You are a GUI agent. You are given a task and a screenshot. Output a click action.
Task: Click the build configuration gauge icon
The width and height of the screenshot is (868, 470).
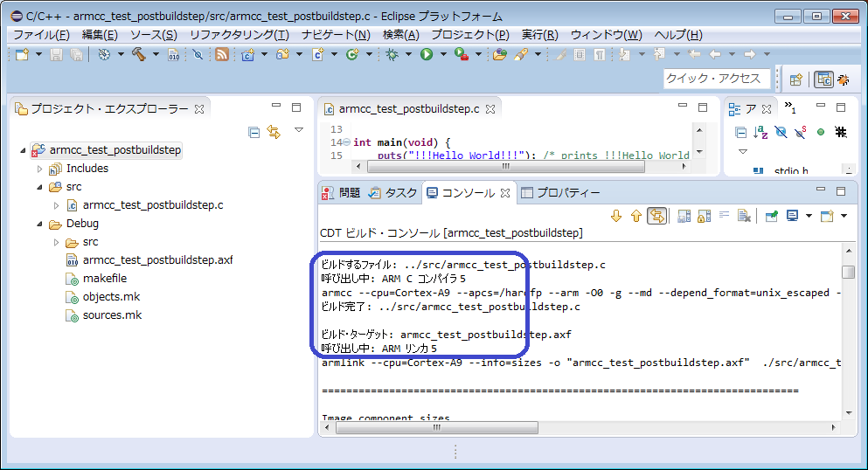pyautogui.click(x=104, y=54)
